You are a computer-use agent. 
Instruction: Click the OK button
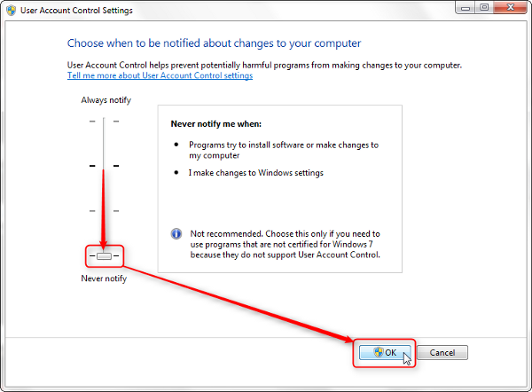[385, 353]
